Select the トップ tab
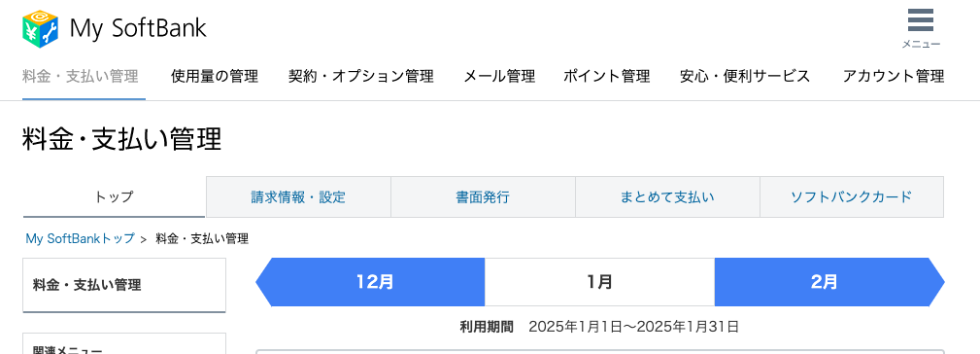Screen dimensions: 980x354 tap(115, 197)
